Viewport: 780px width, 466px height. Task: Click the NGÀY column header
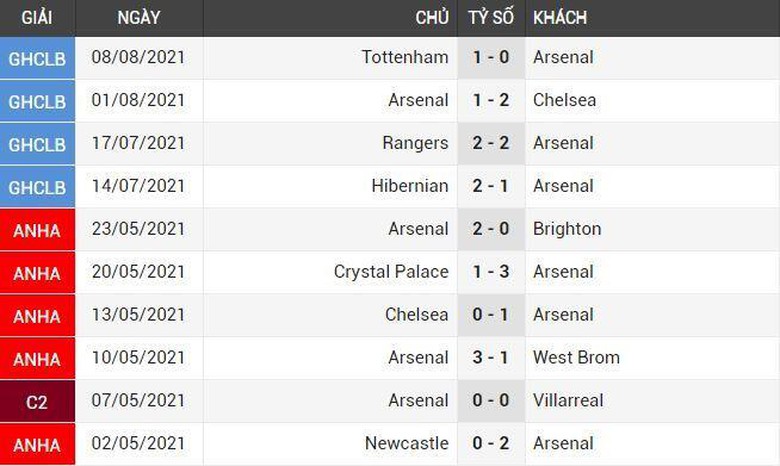[138, 18]
